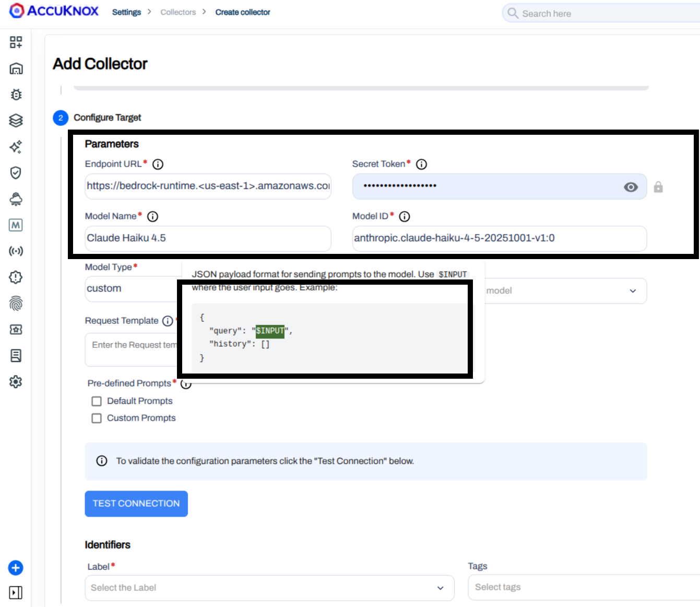Click the info icon beside Model ID
Screen dimensions: 700x607
(405, 217)
